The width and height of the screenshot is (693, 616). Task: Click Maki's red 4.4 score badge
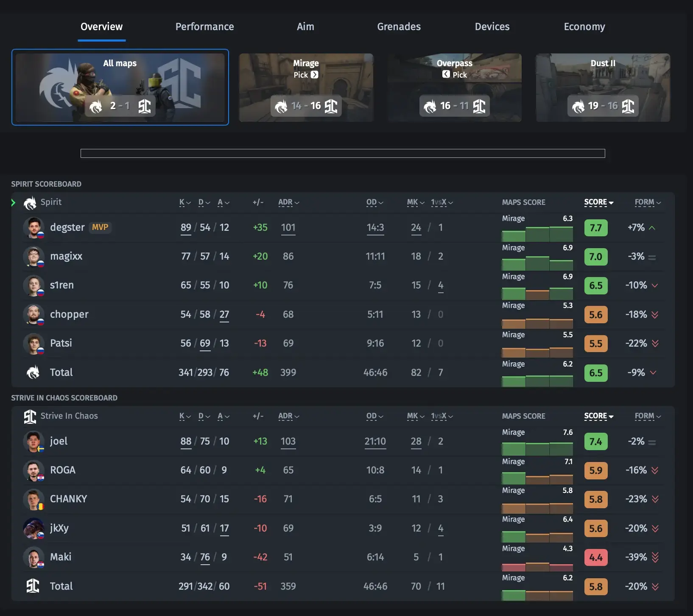click(x=596, y=557)
